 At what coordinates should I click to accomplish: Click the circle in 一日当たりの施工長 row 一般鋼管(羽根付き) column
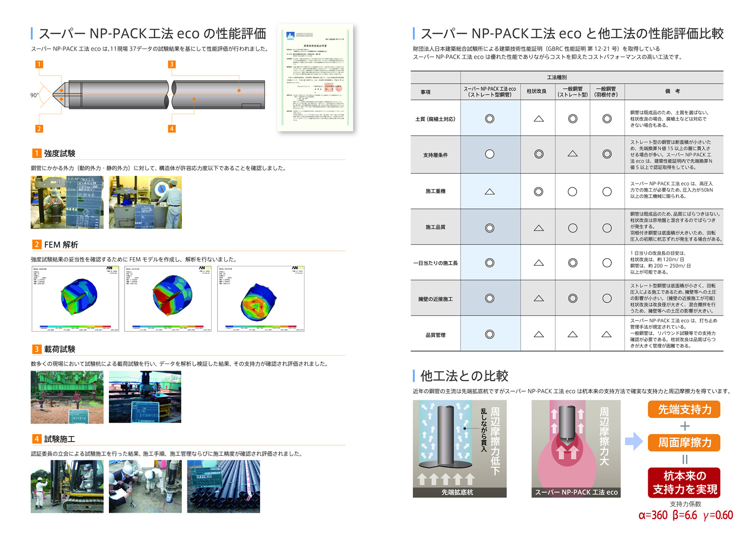tap(607, 263)
